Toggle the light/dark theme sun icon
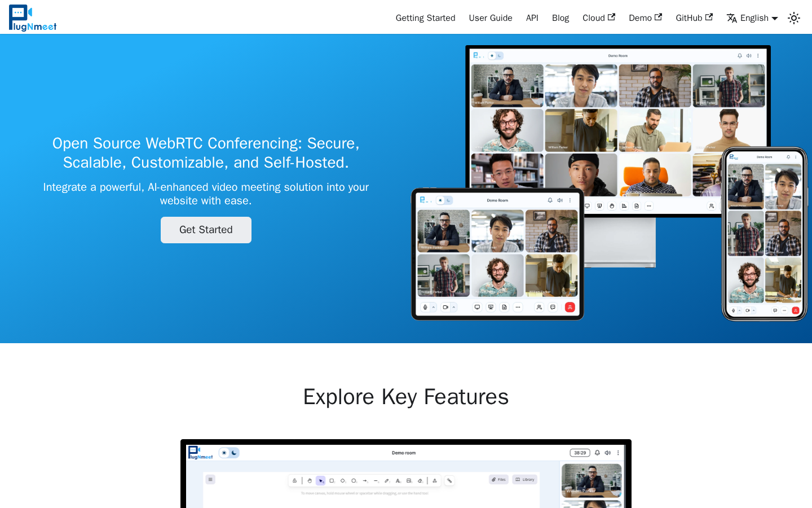The width and height of the screenshot is (812, 508). [794, 18]
